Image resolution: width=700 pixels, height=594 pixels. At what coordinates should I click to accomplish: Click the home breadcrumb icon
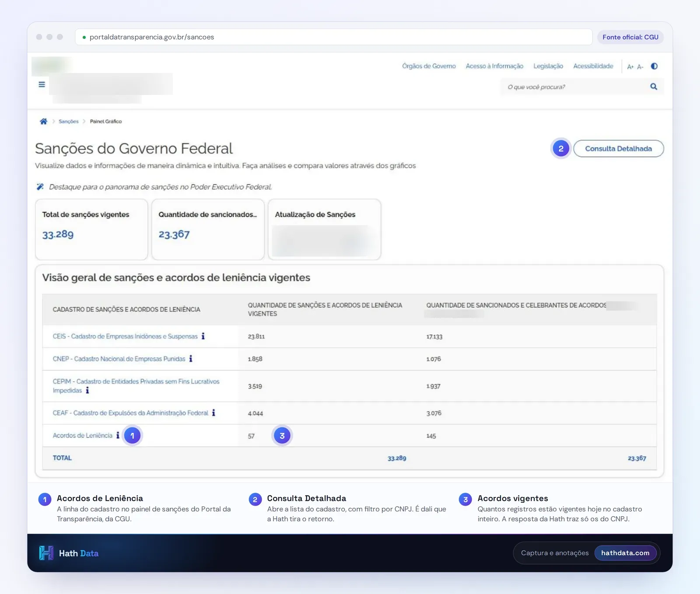pyautogui.click(x=43, y=122)
